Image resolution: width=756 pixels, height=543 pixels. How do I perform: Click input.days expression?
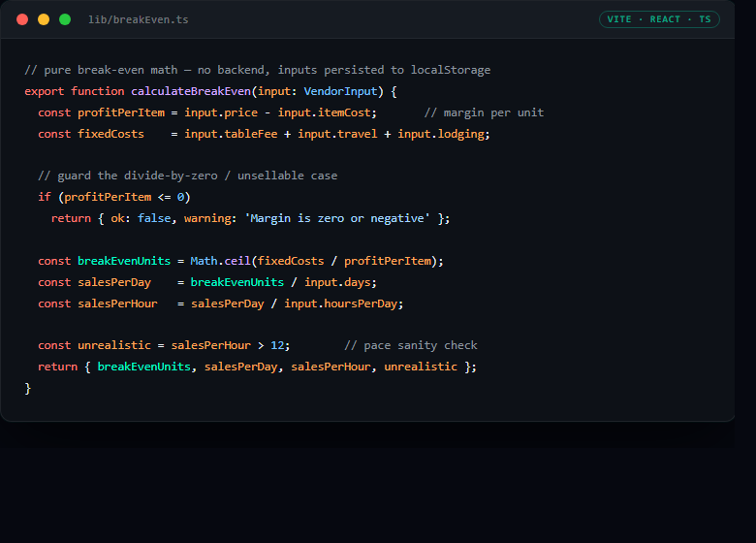point(337,282)
